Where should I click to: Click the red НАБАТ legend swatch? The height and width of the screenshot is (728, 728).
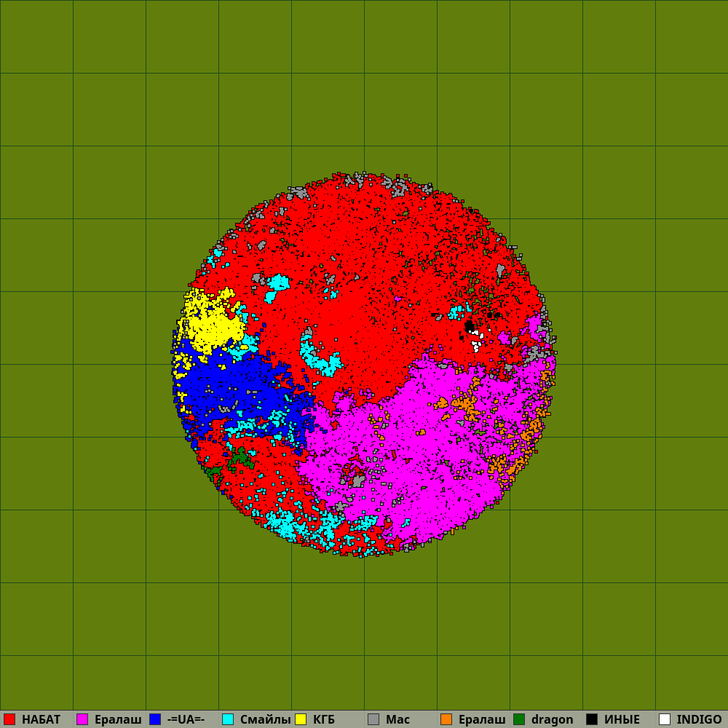9,719
